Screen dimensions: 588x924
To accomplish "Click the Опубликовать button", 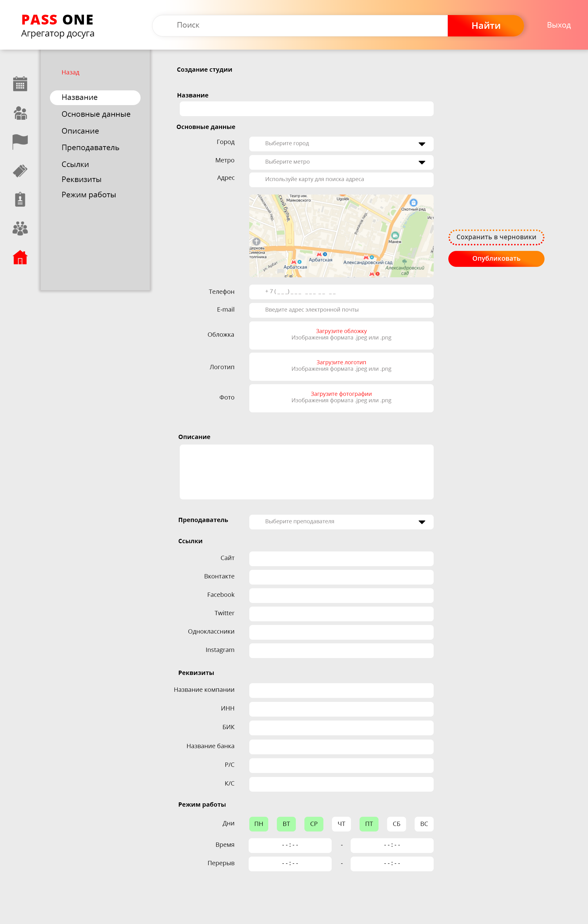I will click(496, 259).
